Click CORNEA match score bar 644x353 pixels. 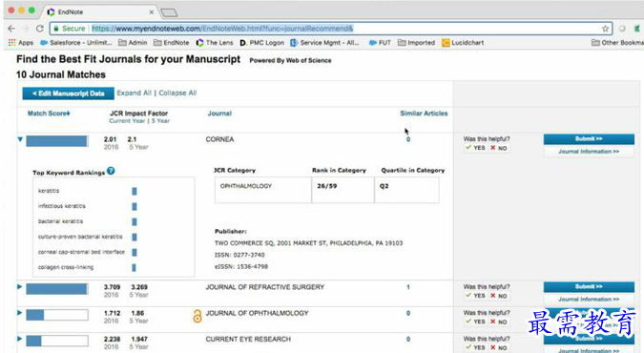(x=57, y=141)
